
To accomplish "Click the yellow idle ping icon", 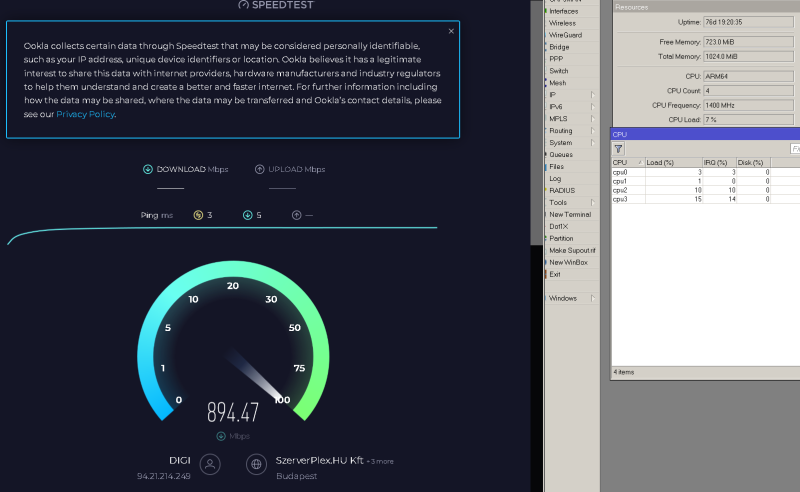I will [198, 215].
